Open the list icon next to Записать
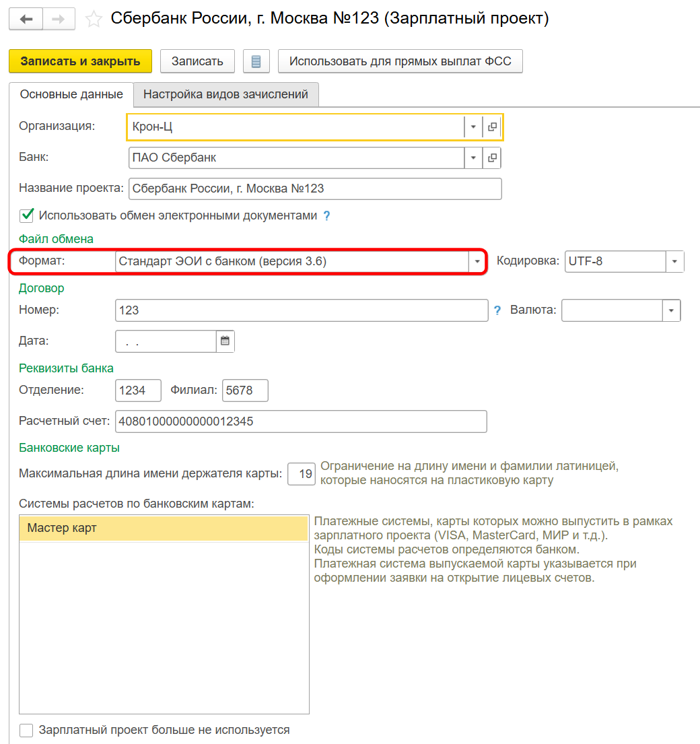This screenshot has width=700, height=744. 256,61
